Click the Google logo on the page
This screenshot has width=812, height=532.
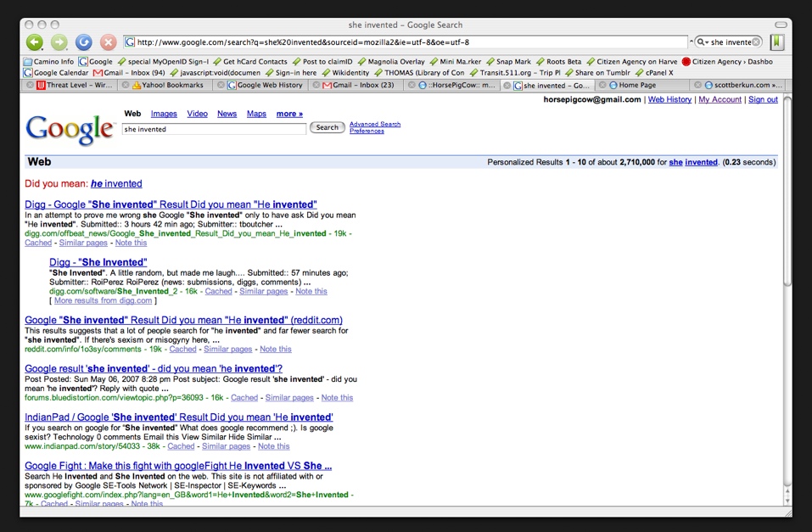pyautogui.click(x=70, y=128)
